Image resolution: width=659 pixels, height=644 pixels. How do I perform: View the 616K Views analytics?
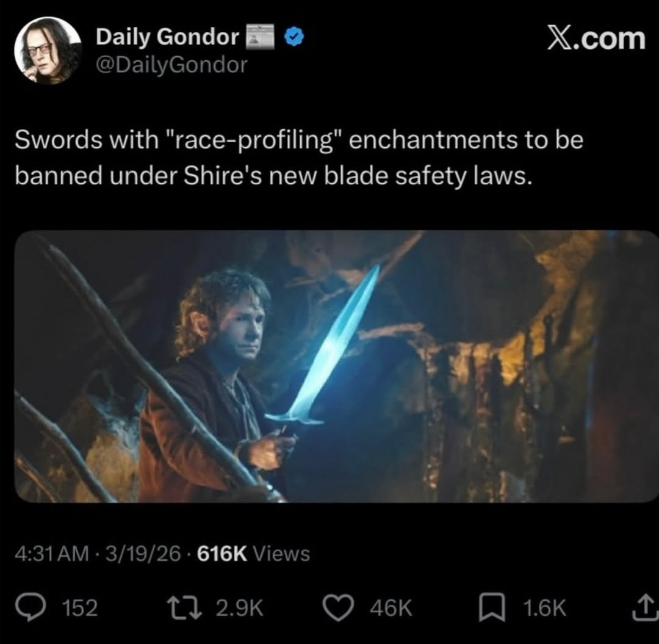click(x=253, y=554)
